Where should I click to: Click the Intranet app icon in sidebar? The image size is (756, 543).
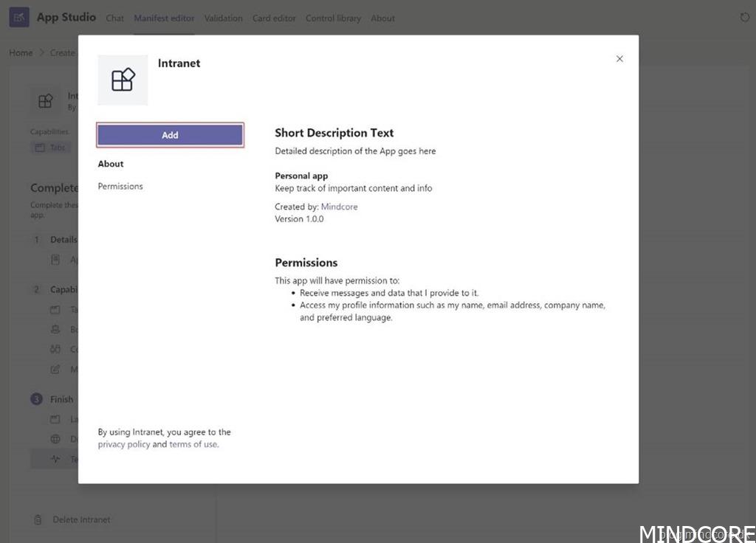tap(46, 101)
